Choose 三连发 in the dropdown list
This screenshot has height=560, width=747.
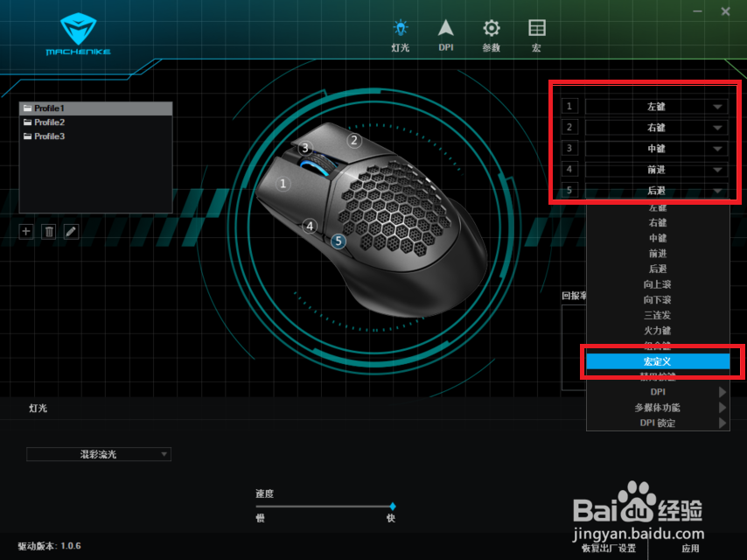point(658,315)
